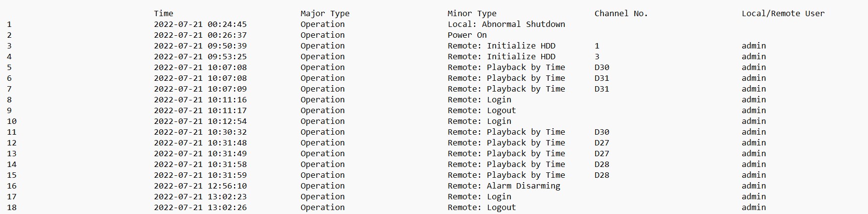The image size is (868, 214).
Task: Click the timestamp 2022-07-21 10:31:48
Action: tap(200, 143)
